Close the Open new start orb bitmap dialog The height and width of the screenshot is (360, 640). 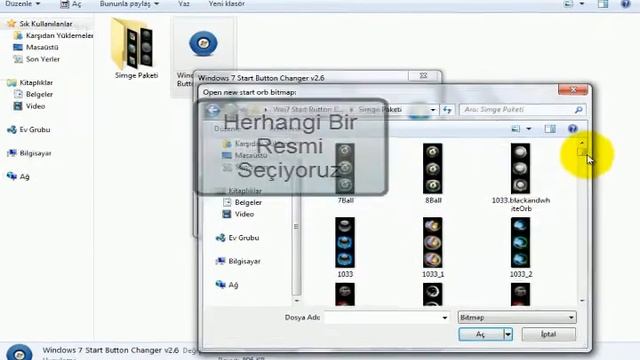tap(573, 90)
